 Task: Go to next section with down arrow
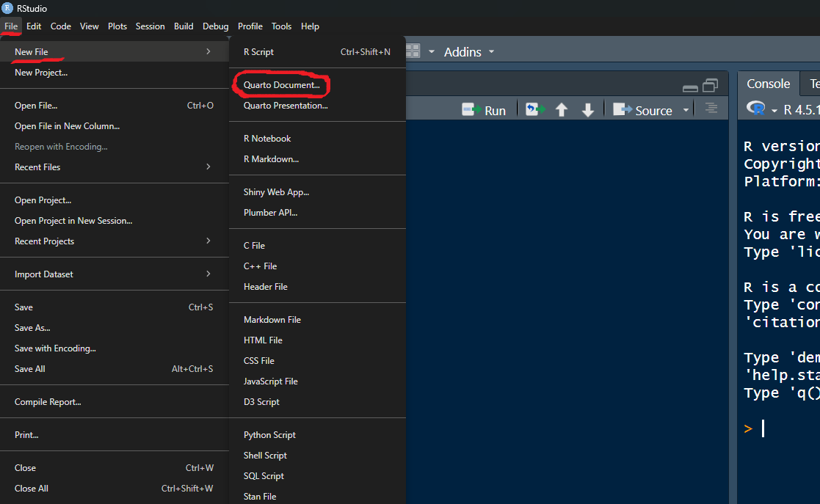587,110
